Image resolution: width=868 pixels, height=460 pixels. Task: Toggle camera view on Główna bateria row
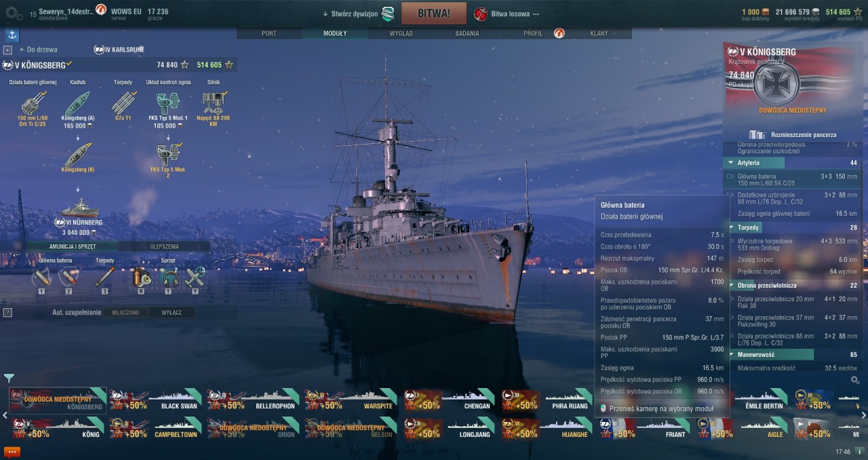(730, 176)
